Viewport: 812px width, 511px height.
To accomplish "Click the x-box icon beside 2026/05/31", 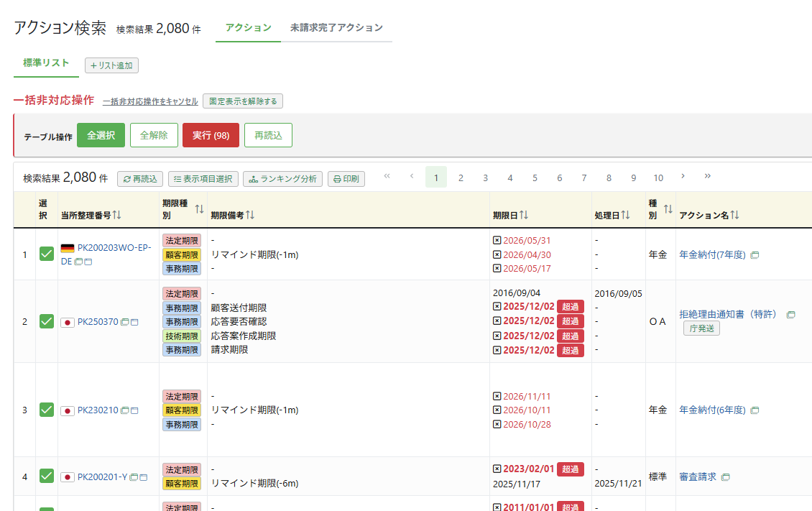I will coord(497,240).
